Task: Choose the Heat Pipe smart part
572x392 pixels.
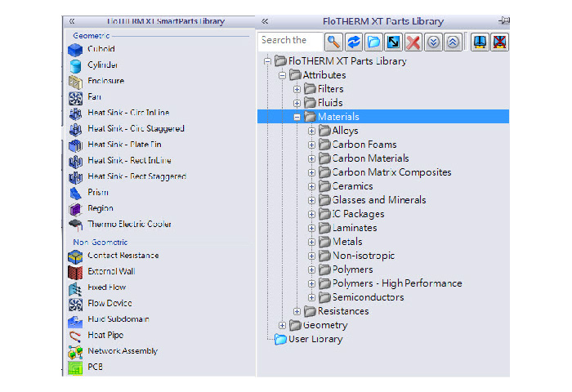Action: click(105, 335)
